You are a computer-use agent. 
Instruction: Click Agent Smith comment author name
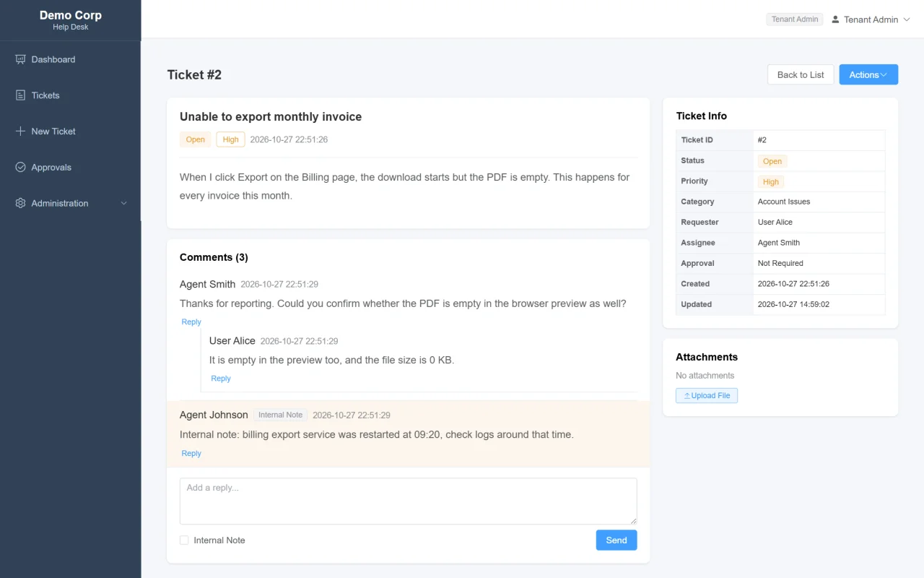pos(207,284)
